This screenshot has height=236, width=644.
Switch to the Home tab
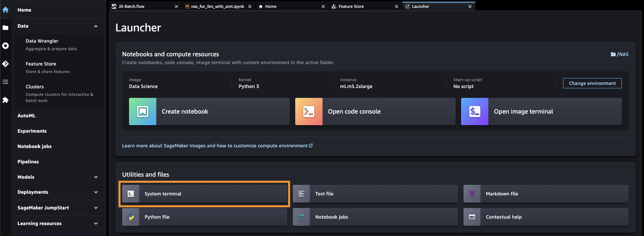292,6
